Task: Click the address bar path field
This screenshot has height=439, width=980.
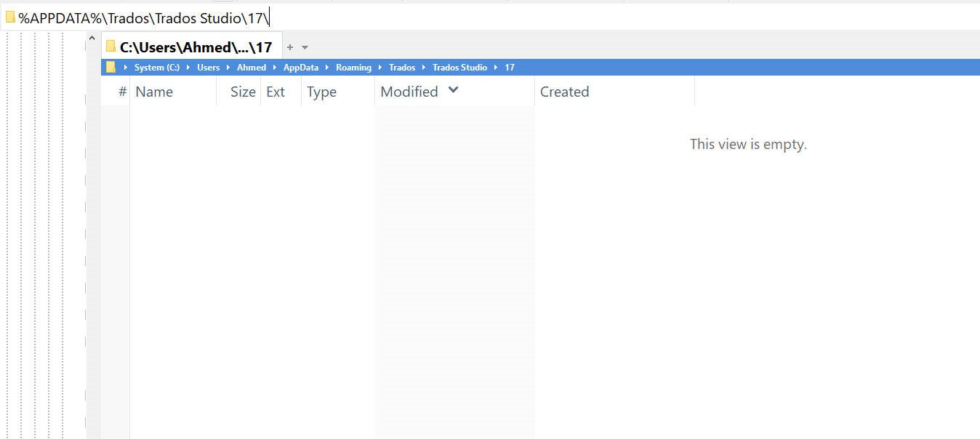Action: [x=145, y=16]
